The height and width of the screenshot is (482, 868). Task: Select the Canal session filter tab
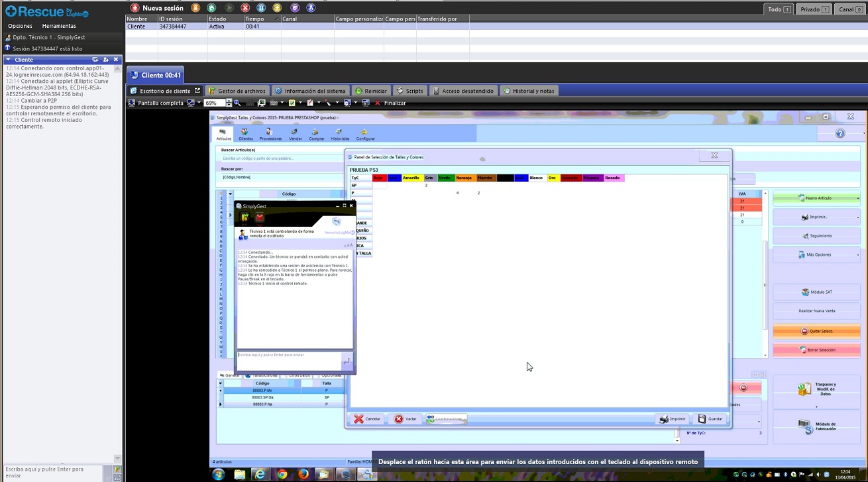pos(851,9)
